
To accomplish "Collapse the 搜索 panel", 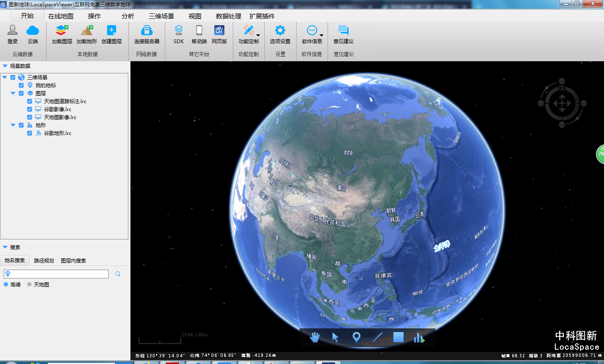I will [x=5, y=247].
